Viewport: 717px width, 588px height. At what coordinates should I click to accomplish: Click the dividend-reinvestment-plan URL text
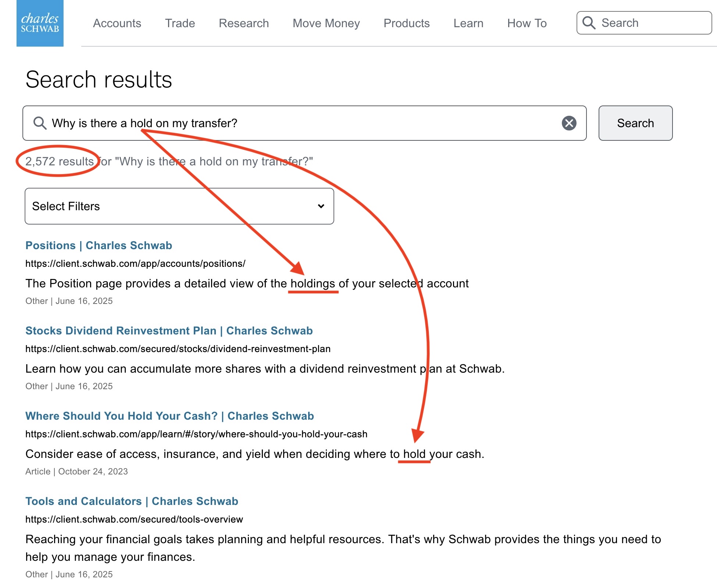pyautogui.click(x=178, y=349)
